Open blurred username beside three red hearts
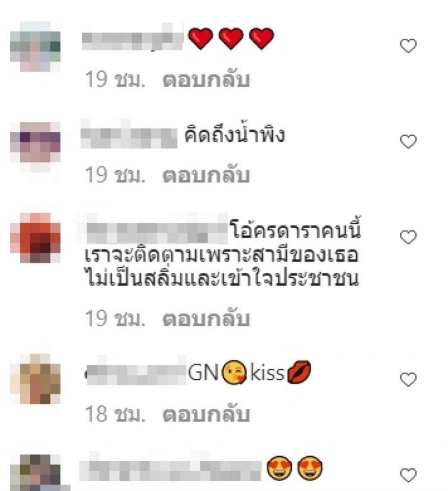The height and width of the screenshot is (491, 448). [x=132, y=39]
